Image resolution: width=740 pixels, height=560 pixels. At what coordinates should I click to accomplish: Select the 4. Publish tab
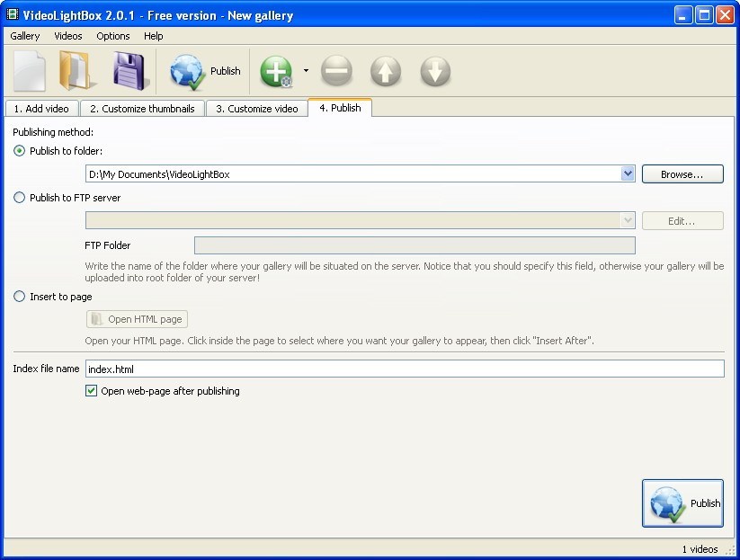tap(340, 108)
